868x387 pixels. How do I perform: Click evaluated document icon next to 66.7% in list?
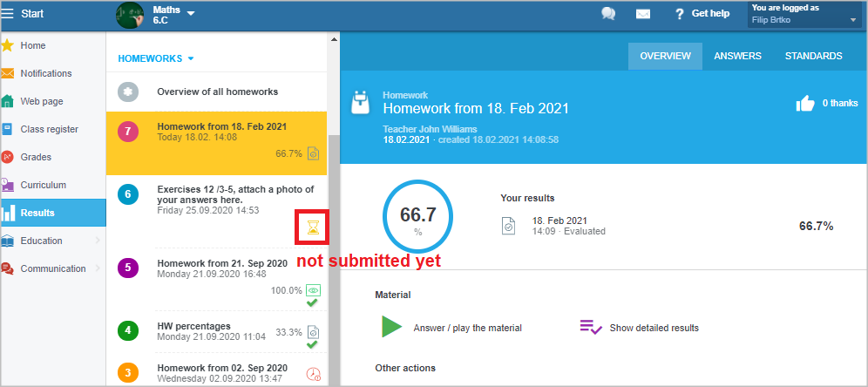(x=314, y=153)
